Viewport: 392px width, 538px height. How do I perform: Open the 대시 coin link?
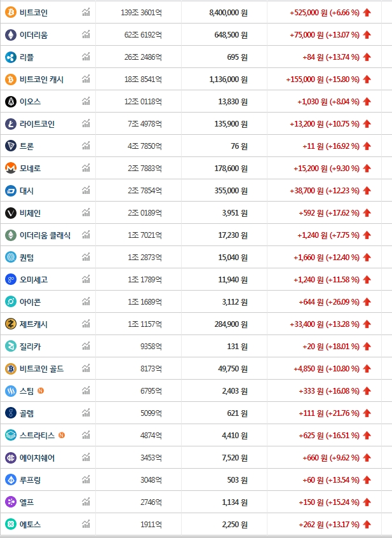point(27,191)
